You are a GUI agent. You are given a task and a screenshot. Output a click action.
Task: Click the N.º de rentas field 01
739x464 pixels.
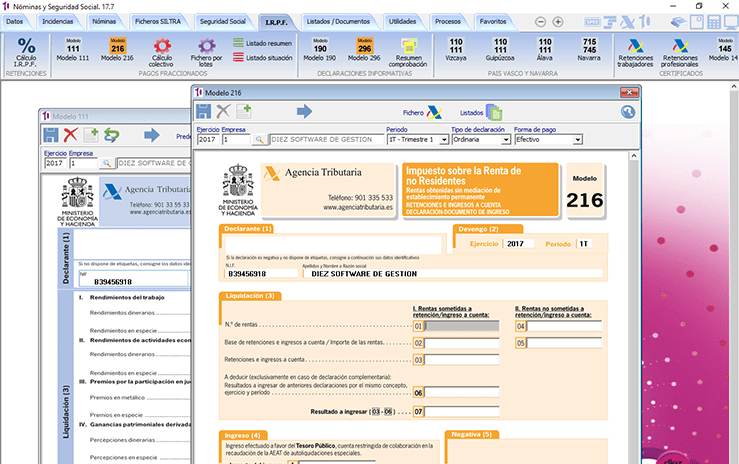tap(467, 326)
